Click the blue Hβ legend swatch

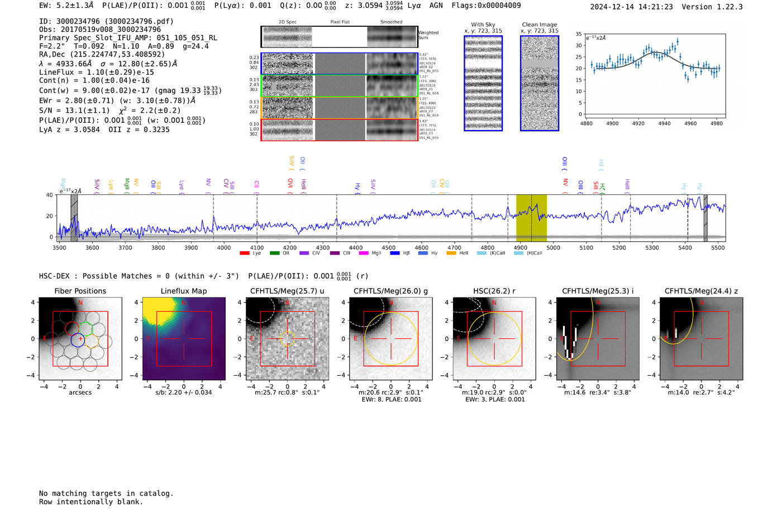[395, 253]
